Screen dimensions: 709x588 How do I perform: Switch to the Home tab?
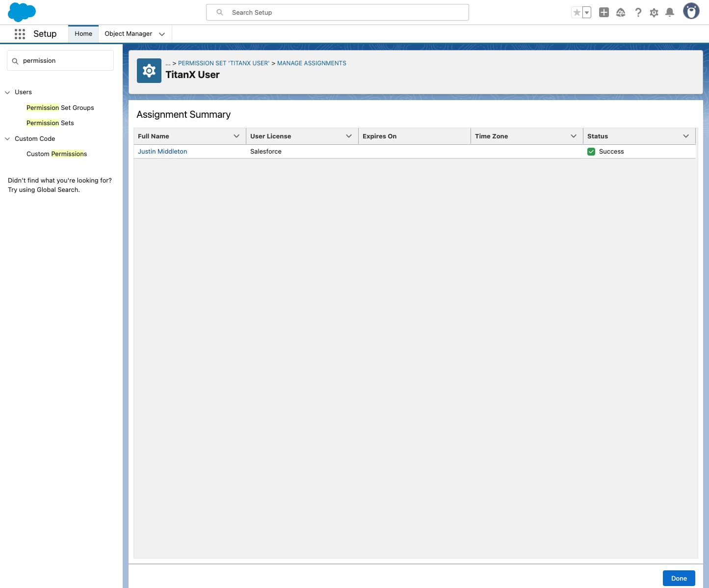pyautogui.click(x=83, y=34)
